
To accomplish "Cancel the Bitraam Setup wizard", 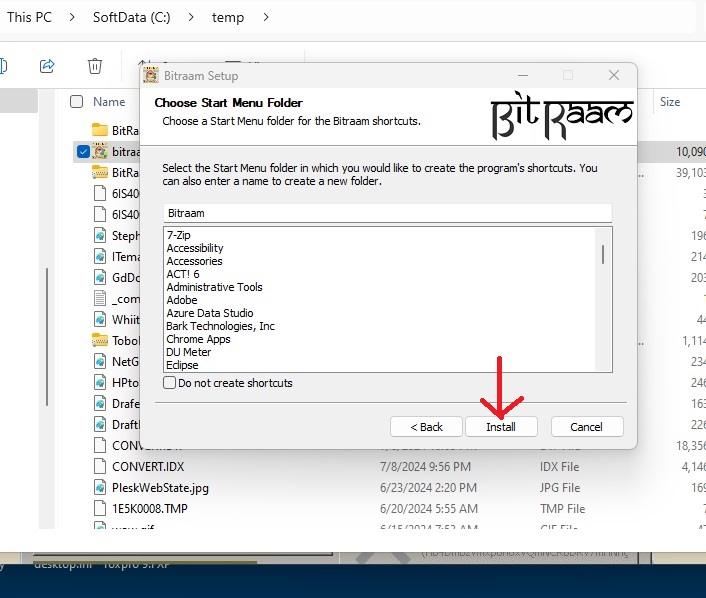I will pos(587,426).
